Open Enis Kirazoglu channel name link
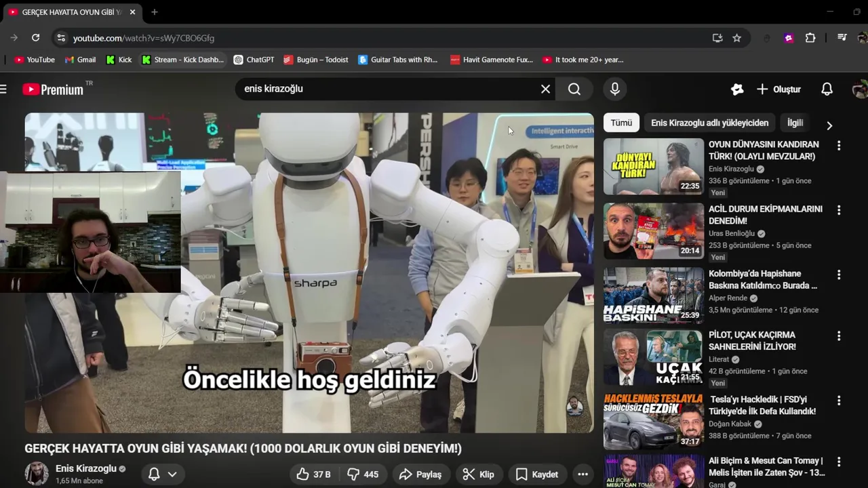 (x=86, y=468)
